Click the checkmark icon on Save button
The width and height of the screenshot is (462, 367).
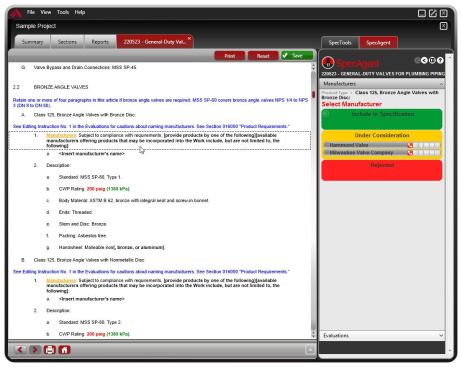coord(285,55)
